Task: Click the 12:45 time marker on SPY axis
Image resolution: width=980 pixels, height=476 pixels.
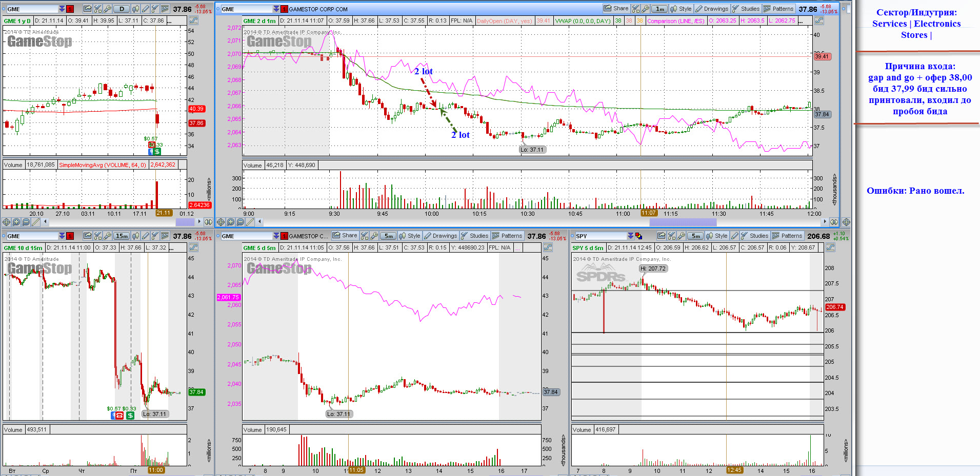Action: click(734, 470)
